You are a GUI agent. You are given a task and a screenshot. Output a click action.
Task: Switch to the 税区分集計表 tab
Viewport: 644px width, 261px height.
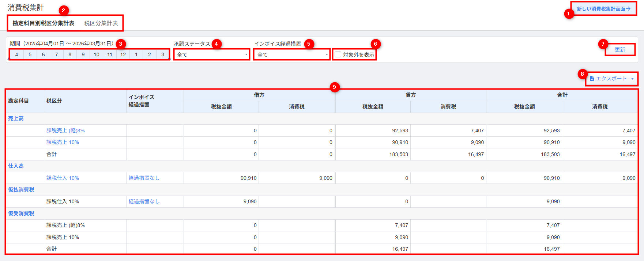click(x=101, y=23)
